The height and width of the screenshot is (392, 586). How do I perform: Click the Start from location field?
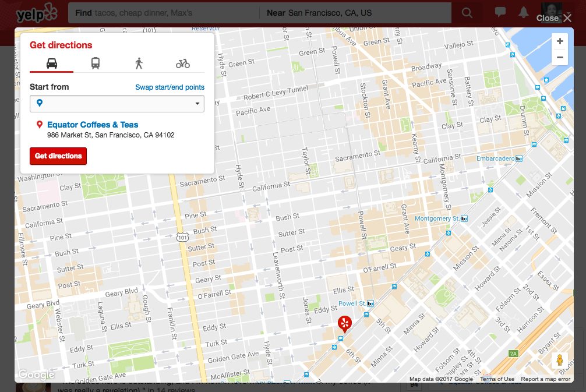click(x=117, y=104)
